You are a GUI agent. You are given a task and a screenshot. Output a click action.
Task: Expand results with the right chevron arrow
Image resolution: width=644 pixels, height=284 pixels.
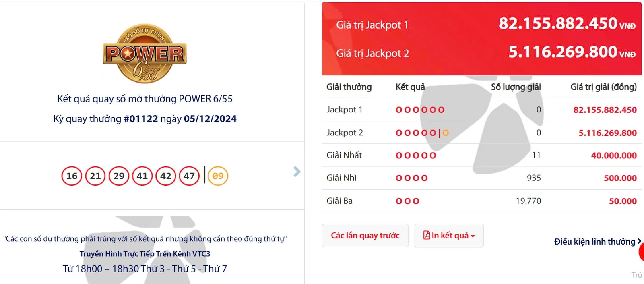click(x=297, y=172)
